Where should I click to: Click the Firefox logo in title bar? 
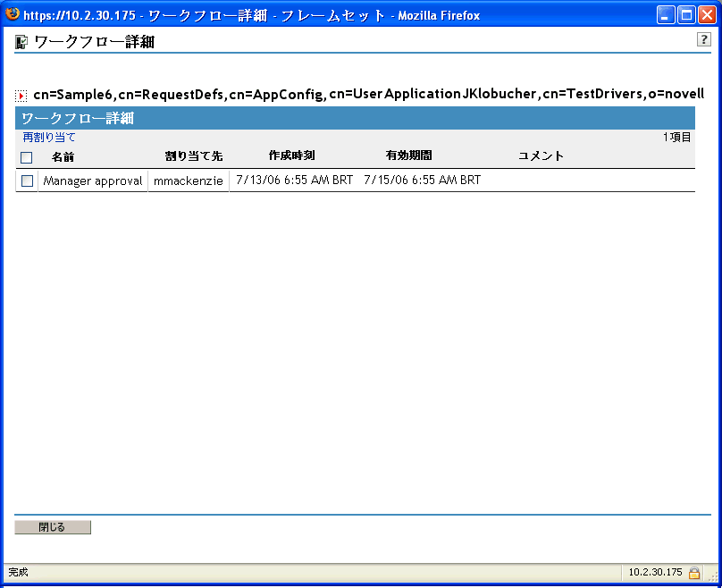(13, 13)
